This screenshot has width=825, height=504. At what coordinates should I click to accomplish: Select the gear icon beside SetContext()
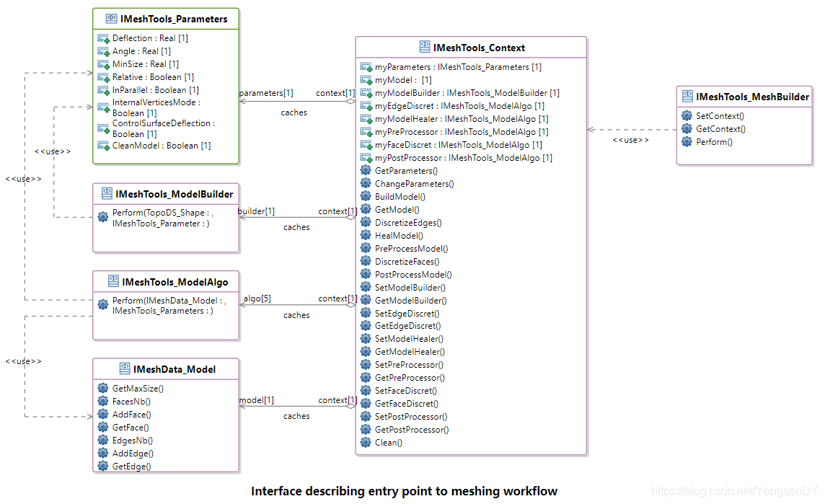(x=687, y=116)
